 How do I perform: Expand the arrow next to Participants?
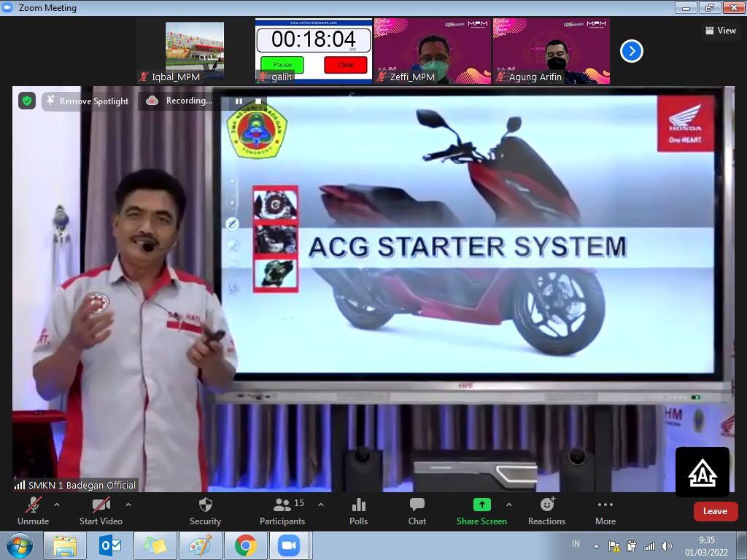pos(321,505)
